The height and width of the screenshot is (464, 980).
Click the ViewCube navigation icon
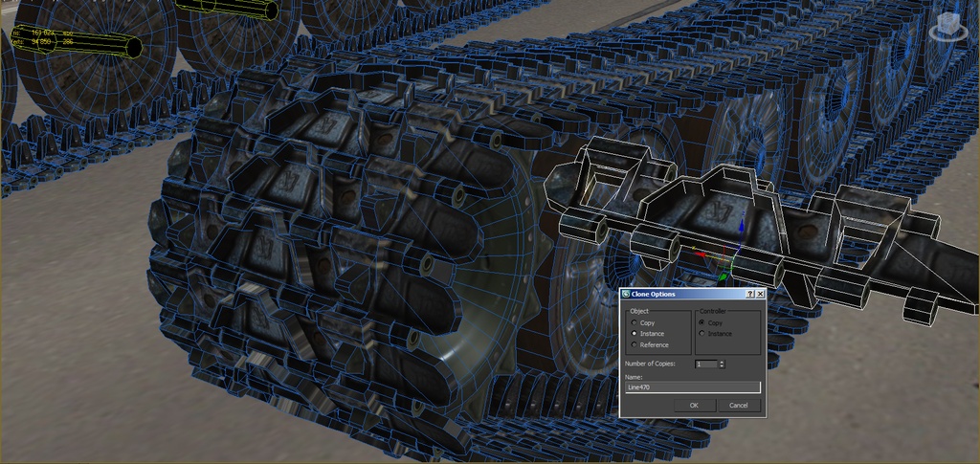950,28
